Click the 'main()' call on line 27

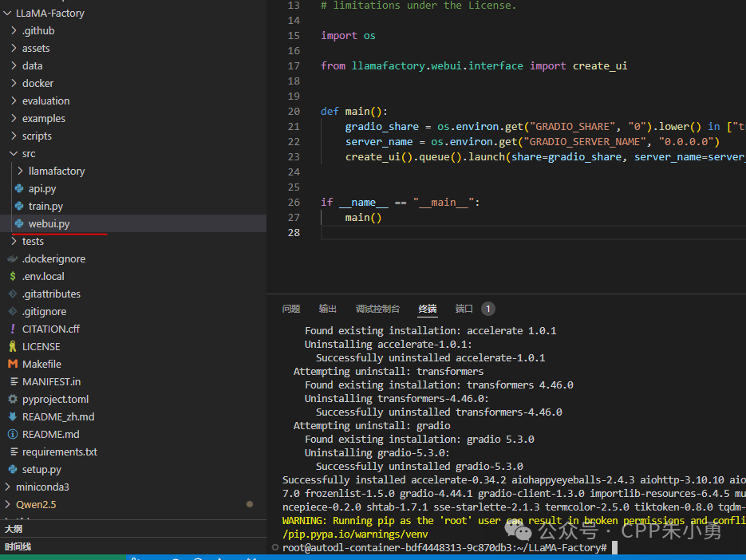click(363, 218)
